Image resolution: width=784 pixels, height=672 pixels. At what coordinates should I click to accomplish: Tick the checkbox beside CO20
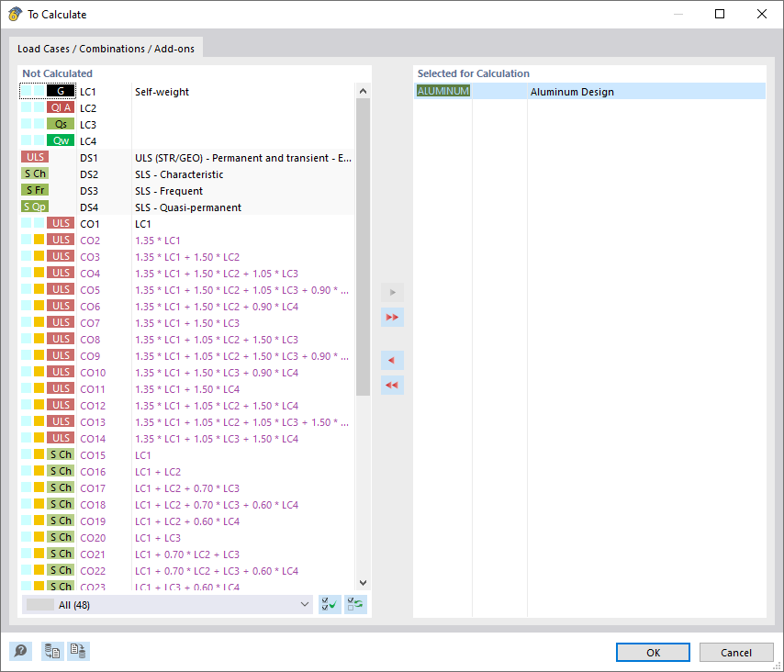pyautogui.click(x=25, y=537)
